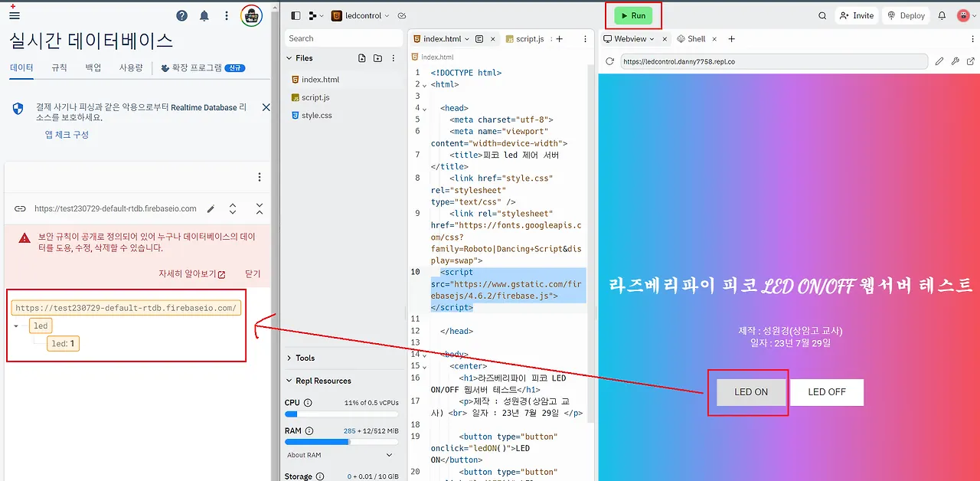
Task: Switch to the Shell tab
Action: pos(691,39)
